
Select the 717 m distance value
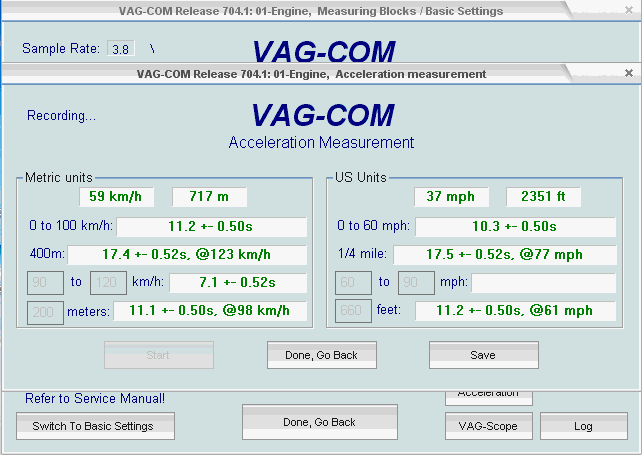(x=209, y=197)
